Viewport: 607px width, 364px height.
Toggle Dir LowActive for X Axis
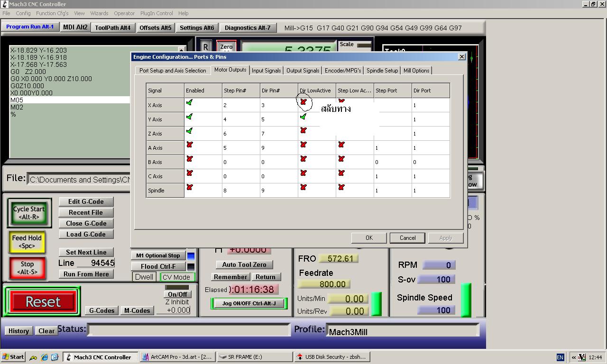coord(303,101)
